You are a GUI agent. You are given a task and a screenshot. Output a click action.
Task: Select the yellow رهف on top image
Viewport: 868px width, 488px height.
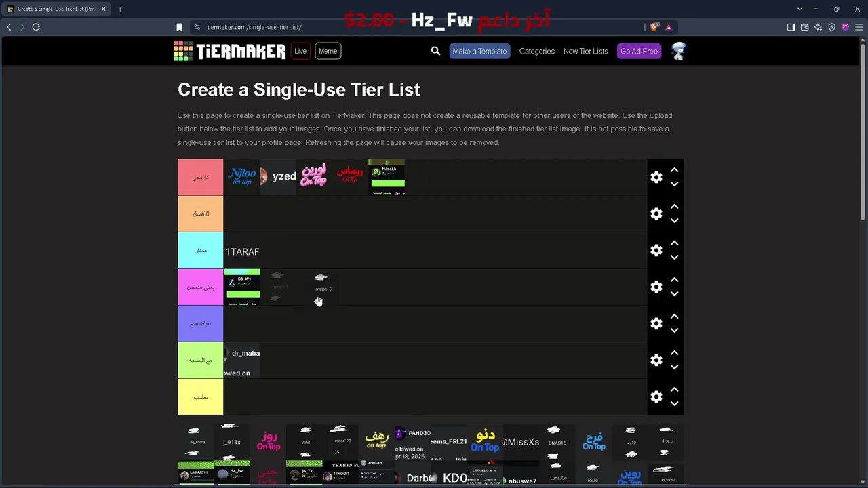(x=376, y=442)
